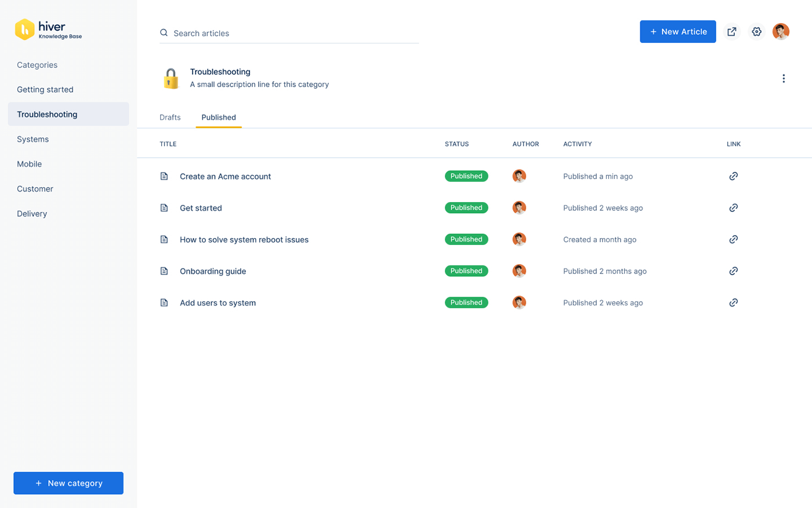
Task: Select the Troubleshooting sidebar category
Action: [x=68, y=114]
